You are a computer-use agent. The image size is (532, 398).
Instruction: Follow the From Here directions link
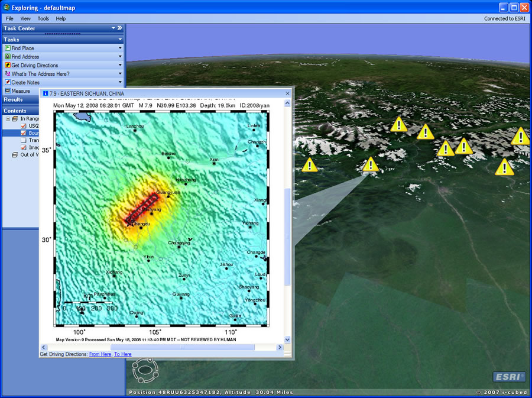[x=100, y=354]
